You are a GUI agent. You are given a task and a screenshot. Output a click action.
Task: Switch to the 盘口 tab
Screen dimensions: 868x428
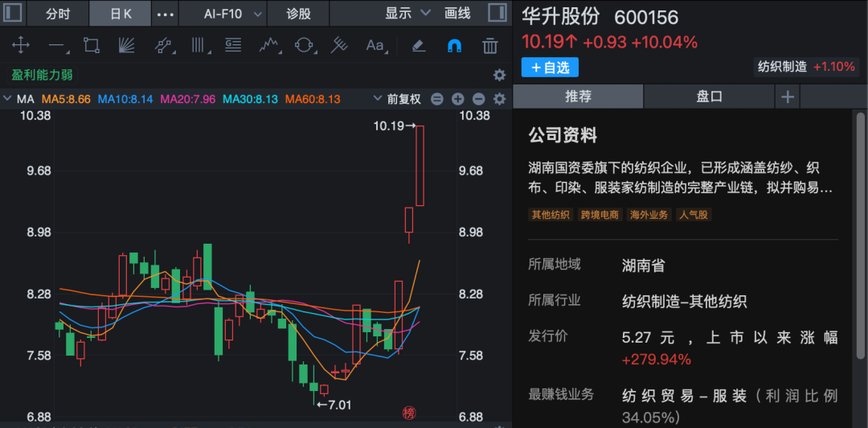(709, 97)
